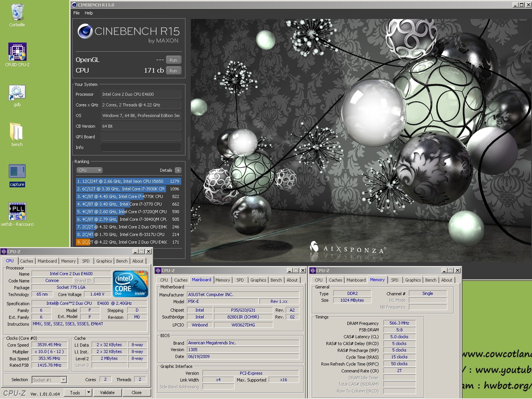Click Core Voltage value 1.648 V
Image resolution: width=532 pixels, height=399 pixels.
tap(97, 294)
